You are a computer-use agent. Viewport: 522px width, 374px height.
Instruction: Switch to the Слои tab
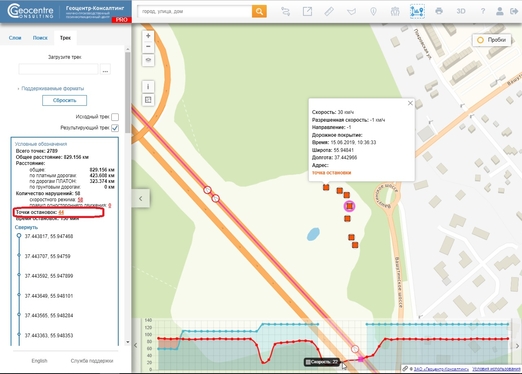click(x=15, y=38)
